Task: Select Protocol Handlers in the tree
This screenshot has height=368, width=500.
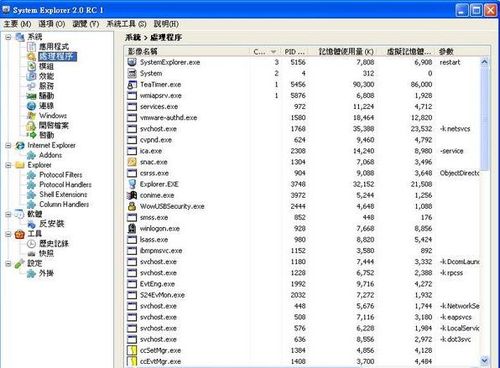Action: (65, 184)
